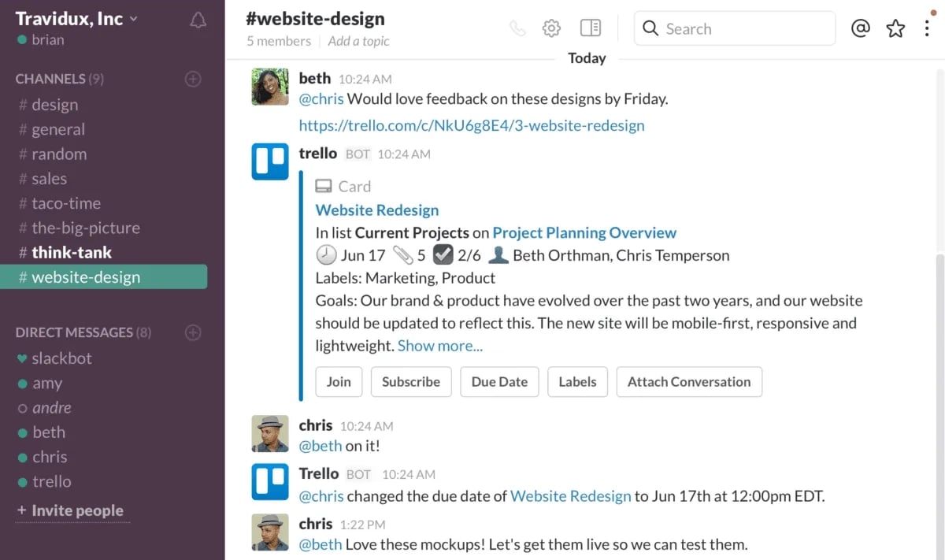Toggle the channel details pane icon
The image size is (945, 560).
(x=590, y=28)
